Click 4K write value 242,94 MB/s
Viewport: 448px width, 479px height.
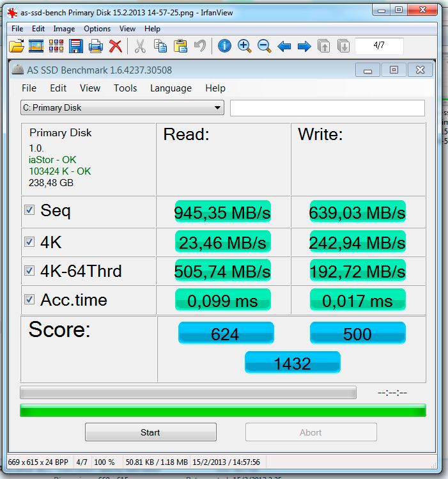click(x=357, y=242)
